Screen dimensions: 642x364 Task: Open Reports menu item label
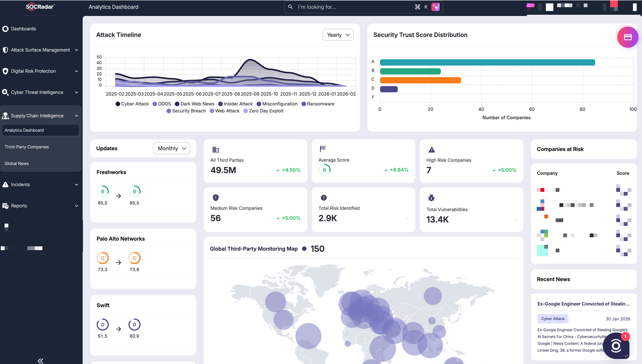point(19,206)
